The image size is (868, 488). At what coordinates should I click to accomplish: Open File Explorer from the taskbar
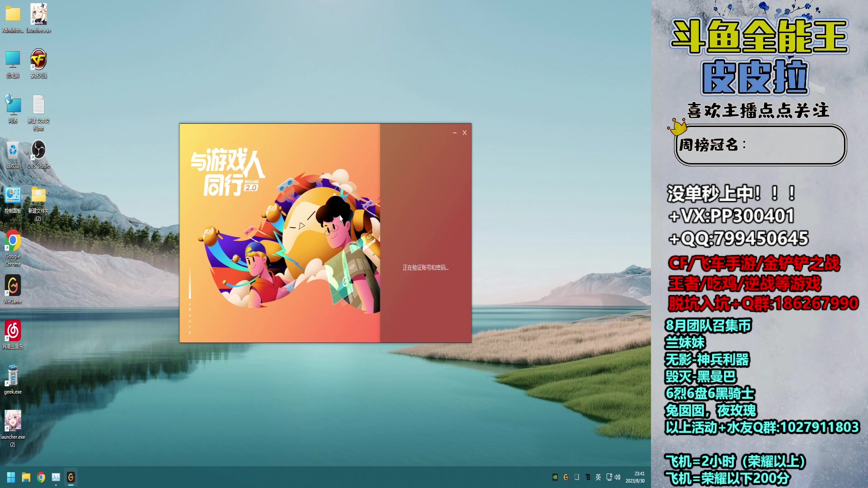tap(26, 477)
